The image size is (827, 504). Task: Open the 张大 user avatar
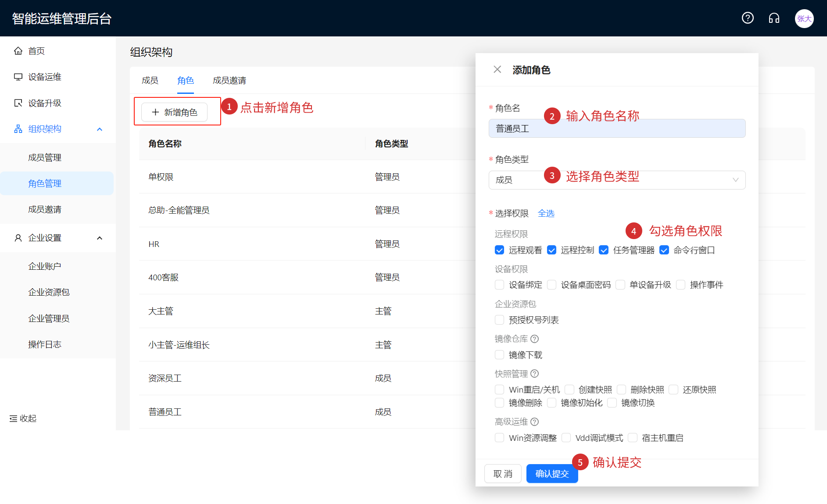[x=804, y=18]
